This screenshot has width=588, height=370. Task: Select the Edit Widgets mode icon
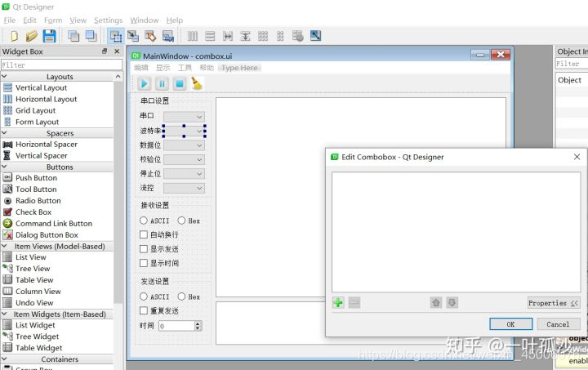115,36
